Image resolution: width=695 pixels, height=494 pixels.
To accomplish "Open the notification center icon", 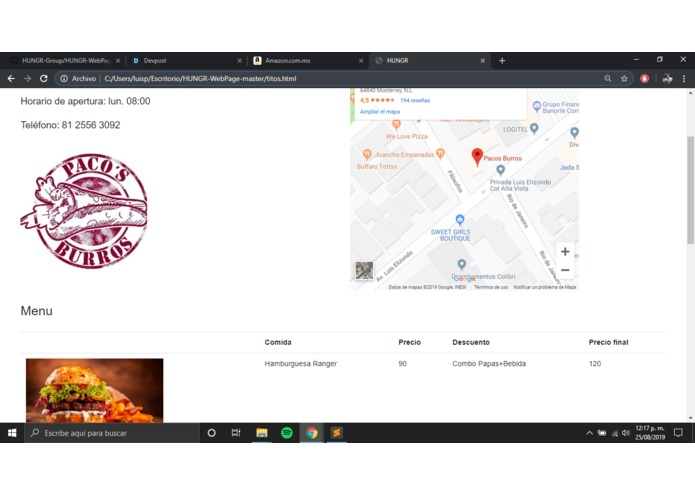I will 678,433.
